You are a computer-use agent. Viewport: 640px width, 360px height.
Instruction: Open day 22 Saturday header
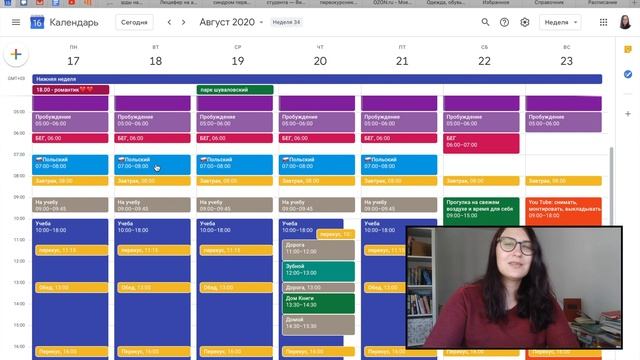click(x=484, y=61)
